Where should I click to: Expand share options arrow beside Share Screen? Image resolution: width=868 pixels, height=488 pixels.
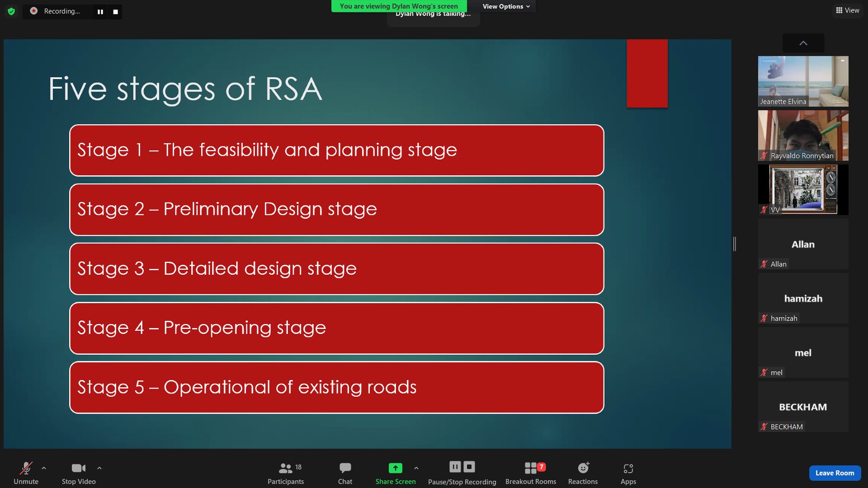pyautogui.click(x=416, y=468)
